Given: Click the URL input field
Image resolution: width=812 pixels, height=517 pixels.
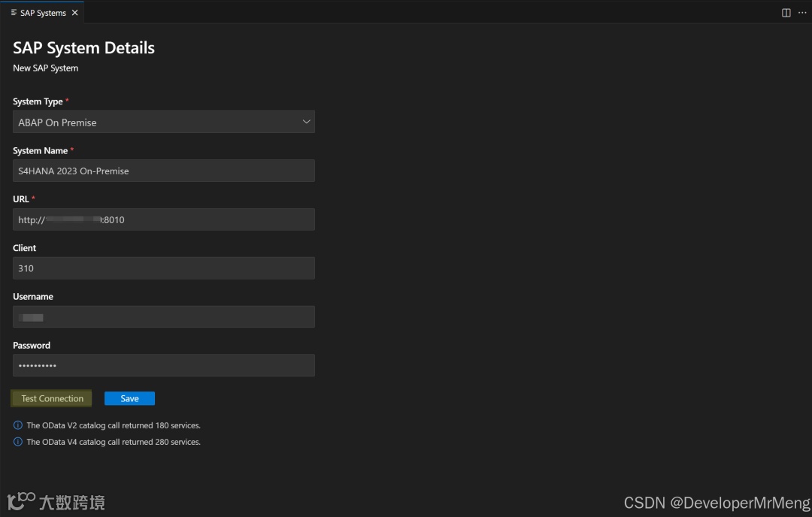Looking at the screenshot, I should tap(164, 219).
